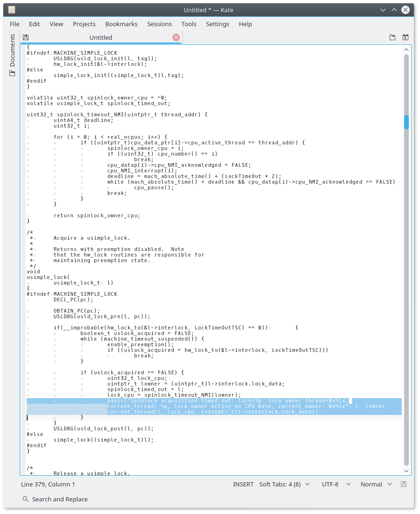The image size is (420, 514).
Task: Click the line 'return spinlock_owner_cpu;'
Action: pos(97,215)
